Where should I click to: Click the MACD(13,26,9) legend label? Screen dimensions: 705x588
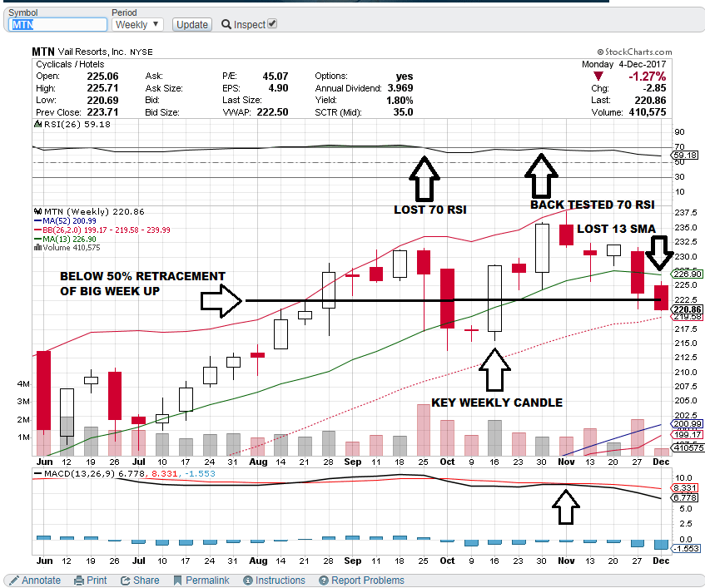point(80,473)
